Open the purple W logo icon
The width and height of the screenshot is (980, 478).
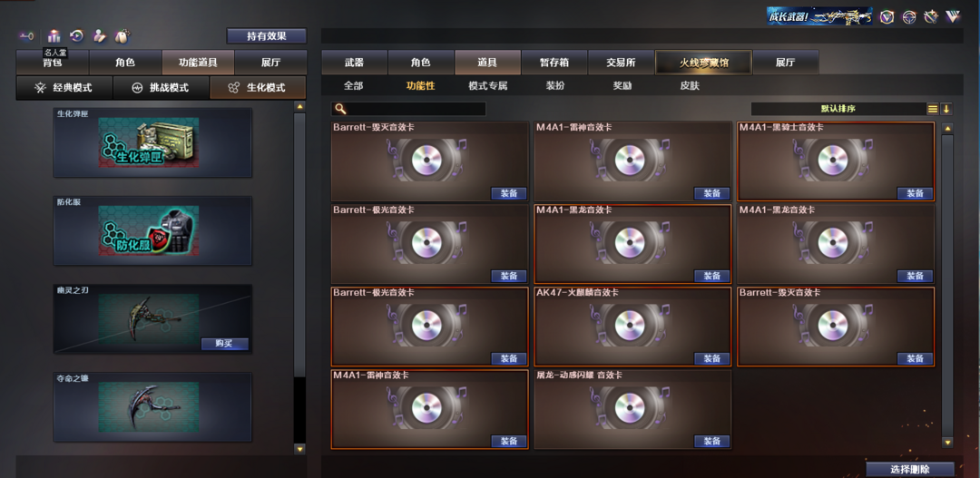point(953,17)
